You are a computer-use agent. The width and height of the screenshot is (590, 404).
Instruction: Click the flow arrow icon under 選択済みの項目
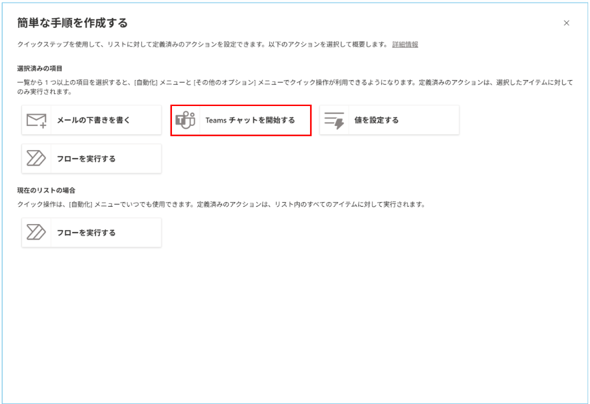coord(36,159)
